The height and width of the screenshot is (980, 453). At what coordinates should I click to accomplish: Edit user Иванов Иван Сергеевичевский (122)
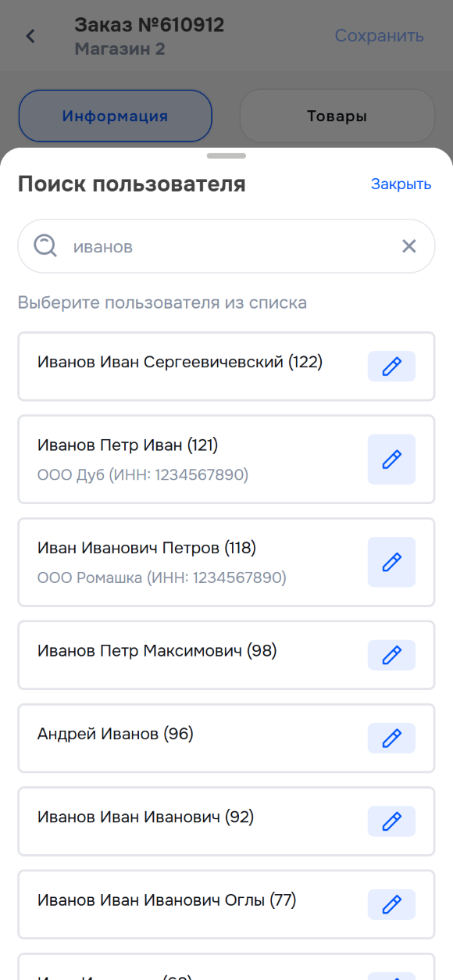tap(391, 367)
